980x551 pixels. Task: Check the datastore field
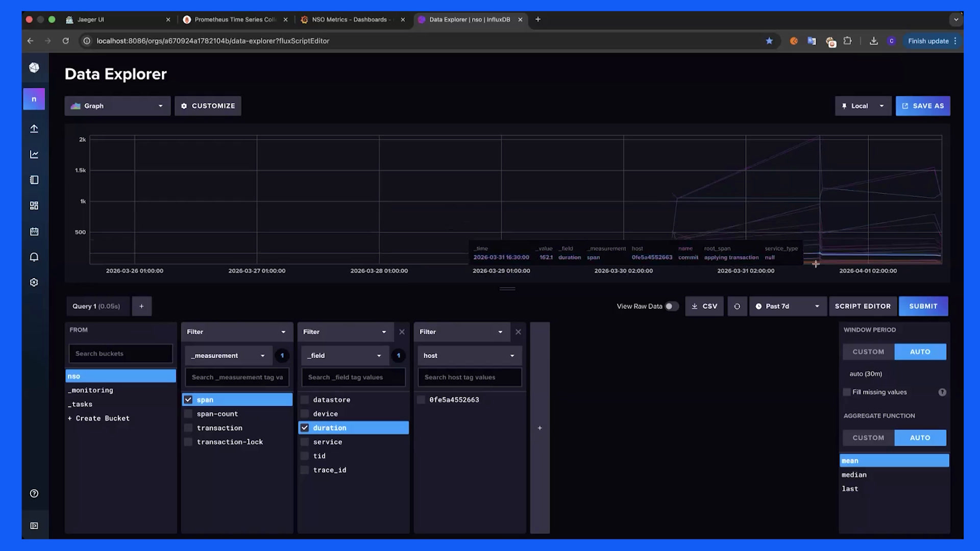click(x=305, y=399)
